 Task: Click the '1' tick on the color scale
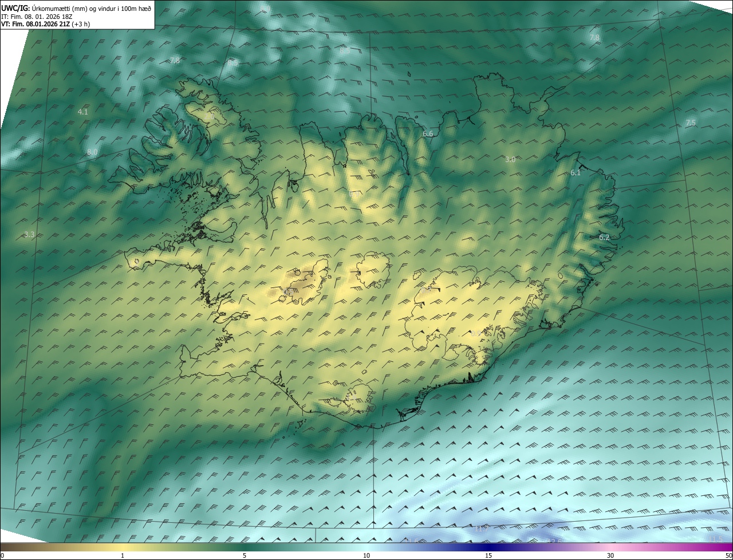[x=123, y=555]
